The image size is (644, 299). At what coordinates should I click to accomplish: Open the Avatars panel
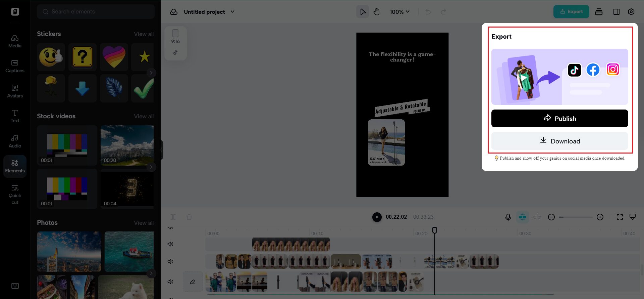coord(15,91)
